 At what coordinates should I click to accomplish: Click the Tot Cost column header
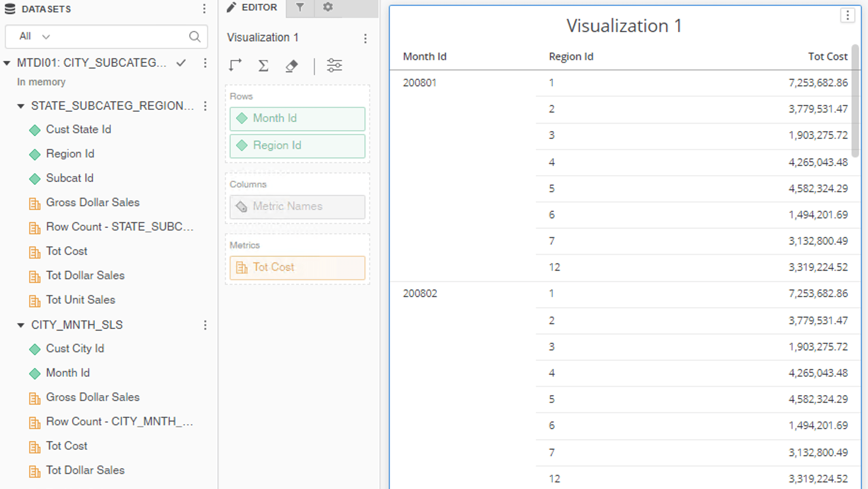pos(827,56)
